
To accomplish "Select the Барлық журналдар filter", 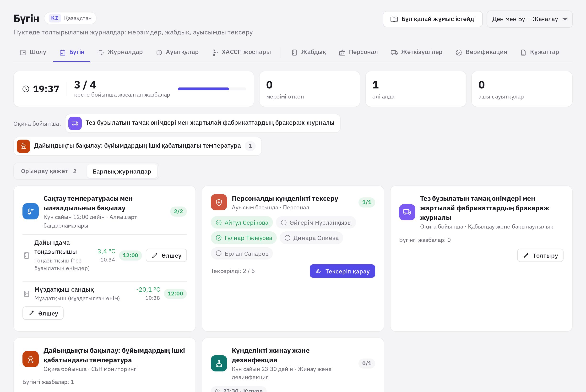I will click(122, 172).
